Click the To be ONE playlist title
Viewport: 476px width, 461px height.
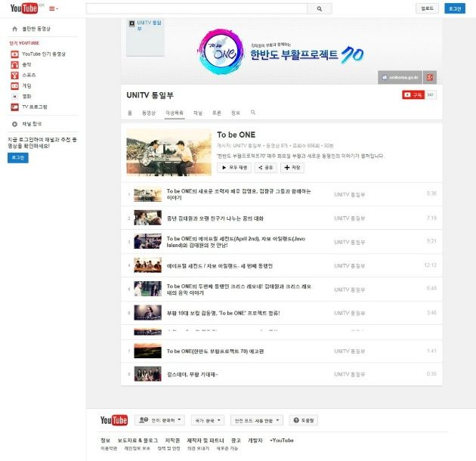pos(236,135)
